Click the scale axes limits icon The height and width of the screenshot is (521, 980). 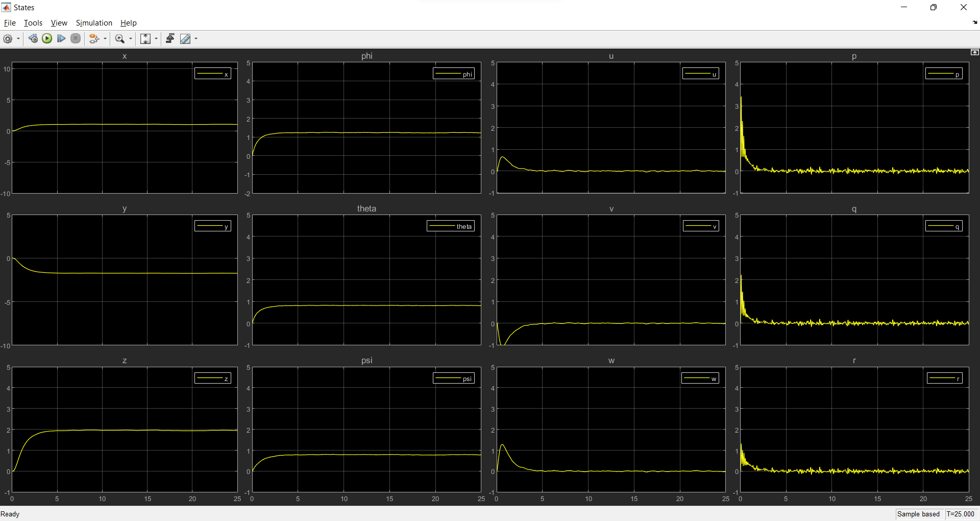click(x=145, y=39)
